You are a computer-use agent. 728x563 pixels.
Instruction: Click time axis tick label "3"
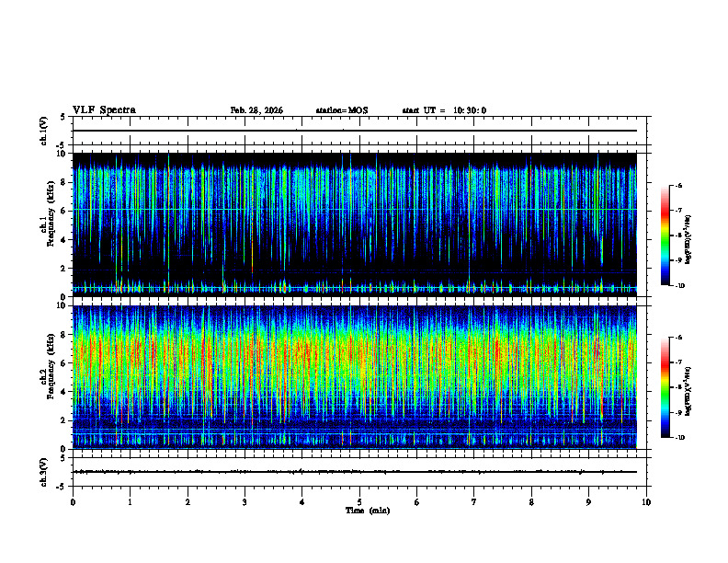coord(245,502)
